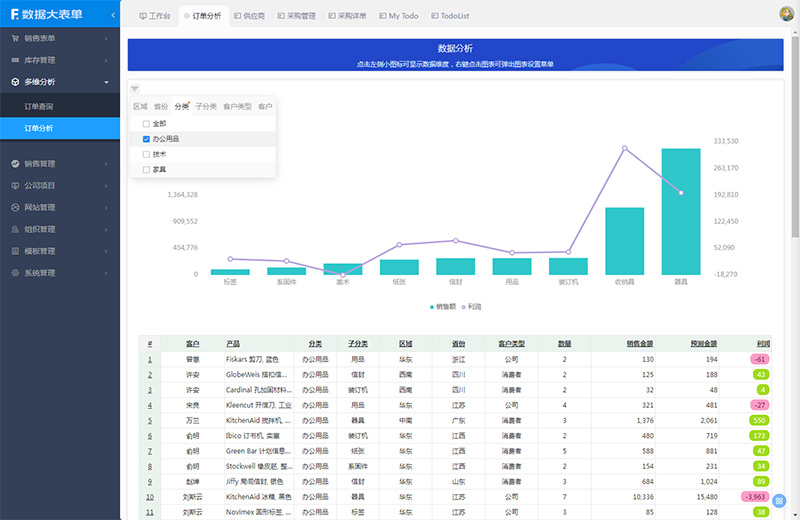Open row number 1 link
This screenshot has width=800, height=520.
coord(149,360)
